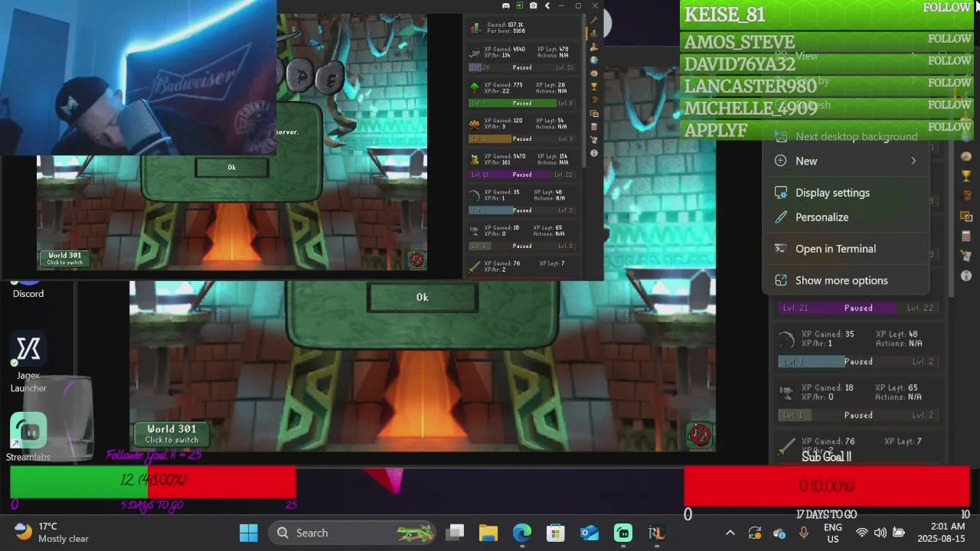Click the info icon in small RuneLite sidebar

click(593, 153)
